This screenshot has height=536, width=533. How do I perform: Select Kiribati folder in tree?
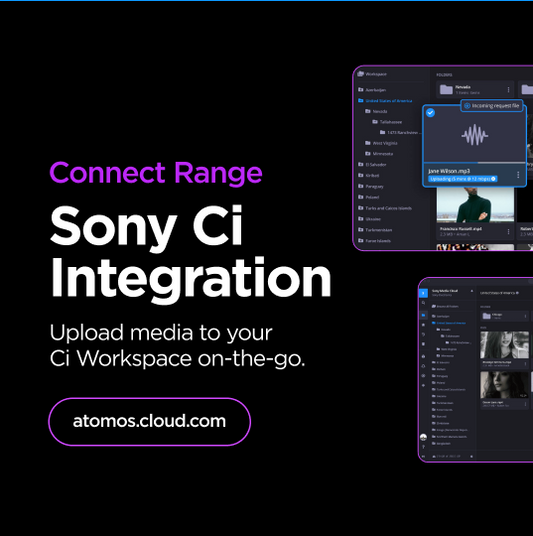(369, 175)
